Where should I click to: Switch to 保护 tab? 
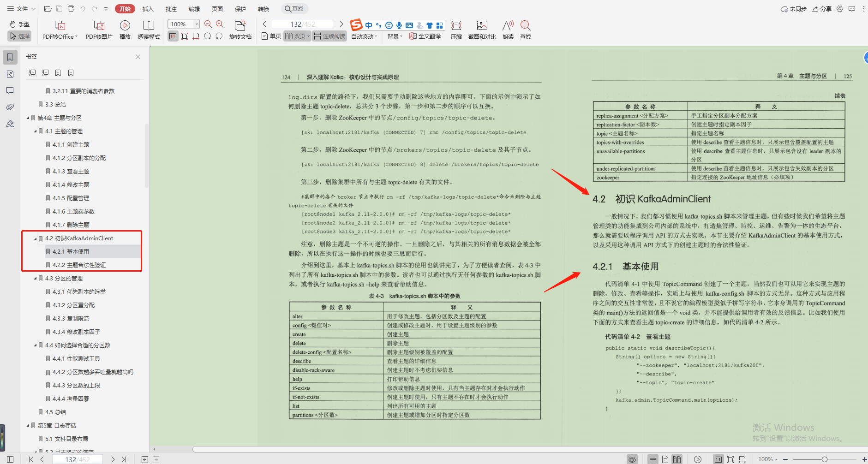[x=240, y=9]
